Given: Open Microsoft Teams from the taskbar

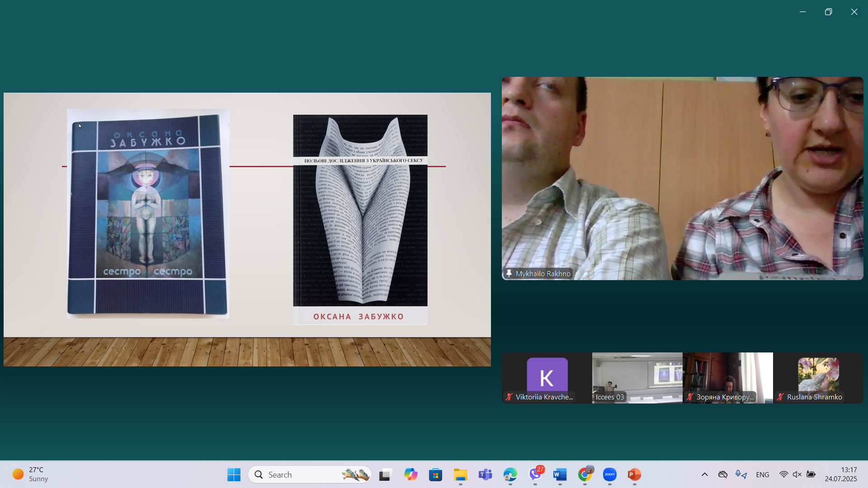Looking at the screenshot, I should [x=485, y=474].
